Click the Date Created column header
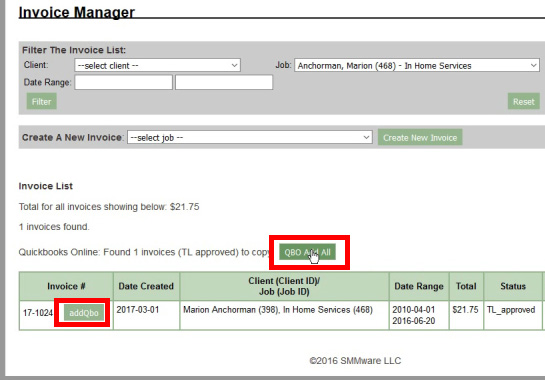The image size is (545, 380). click(x=146, y=286)
